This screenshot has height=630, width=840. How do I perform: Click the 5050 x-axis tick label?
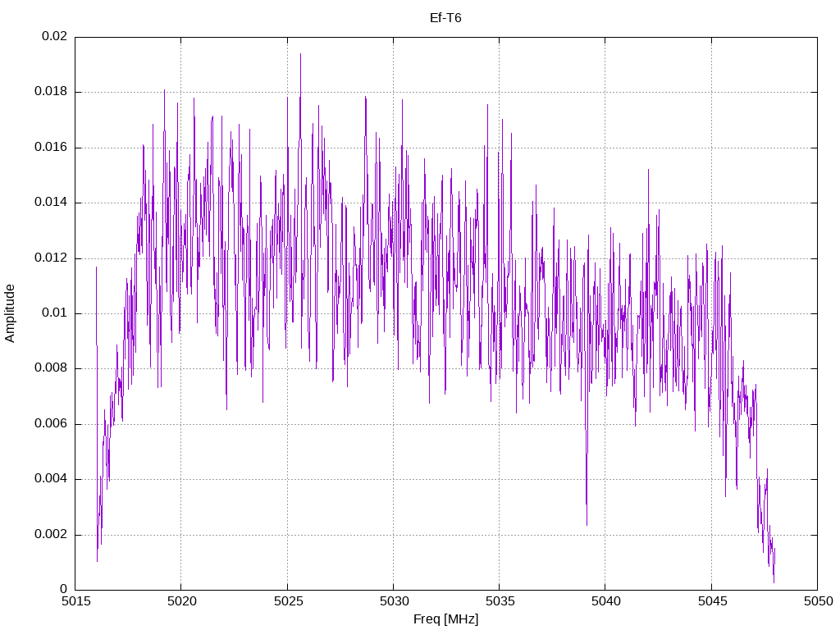point(818,601)
